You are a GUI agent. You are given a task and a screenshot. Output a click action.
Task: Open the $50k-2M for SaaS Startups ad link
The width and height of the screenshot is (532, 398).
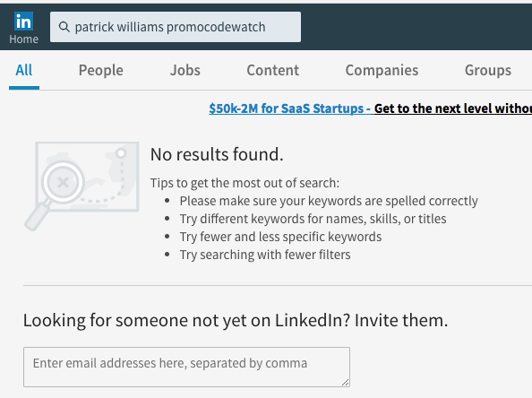click(x=289, y=108)
